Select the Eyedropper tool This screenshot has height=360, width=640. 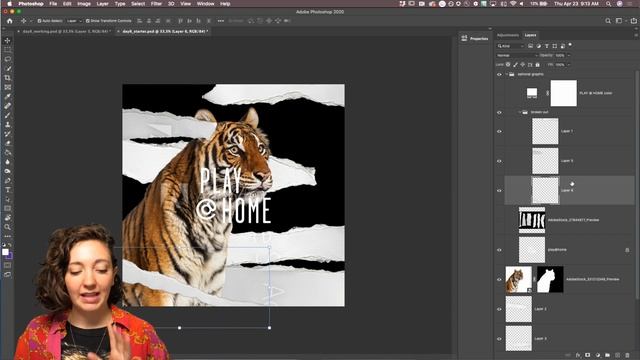tap(7, 96)
